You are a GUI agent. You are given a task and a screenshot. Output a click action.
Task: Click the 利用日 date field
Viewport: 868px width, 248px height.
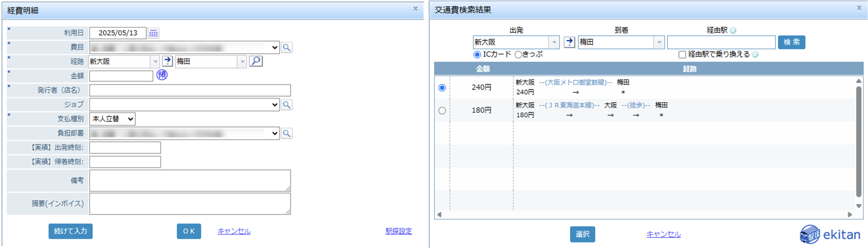point(118,33)
